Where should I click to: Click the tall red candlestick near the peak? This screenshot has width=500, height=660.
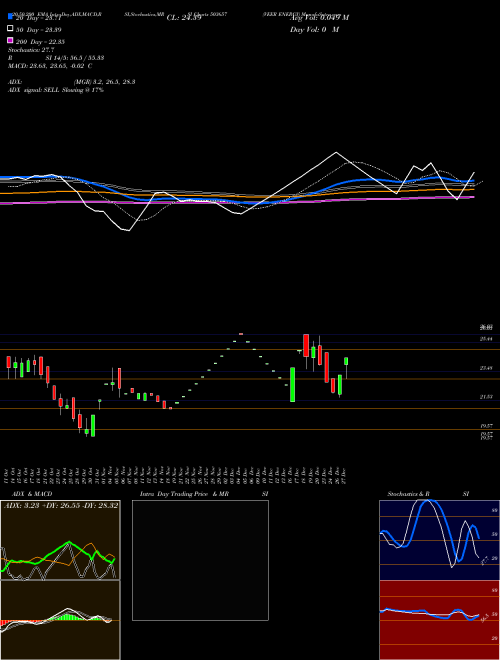pyautogui.click(x=306, y=346)
